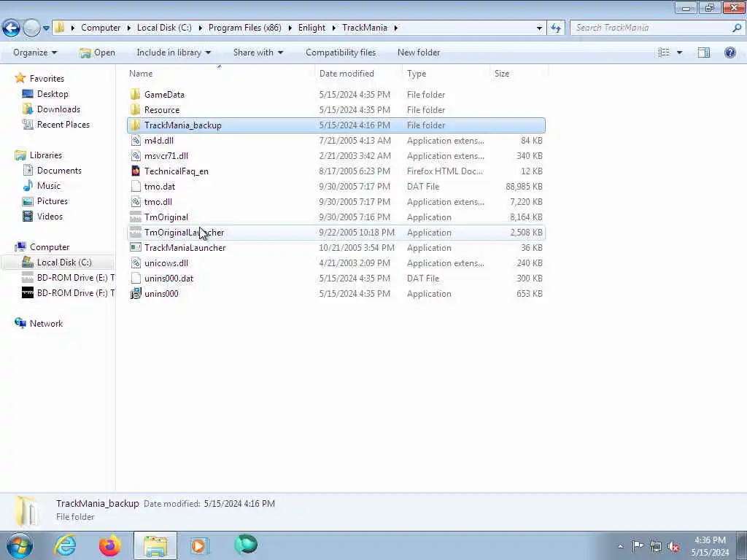The image size is (747, 560).
Task: Select Network in the navigation pane
Action: (x=46, y=324)
